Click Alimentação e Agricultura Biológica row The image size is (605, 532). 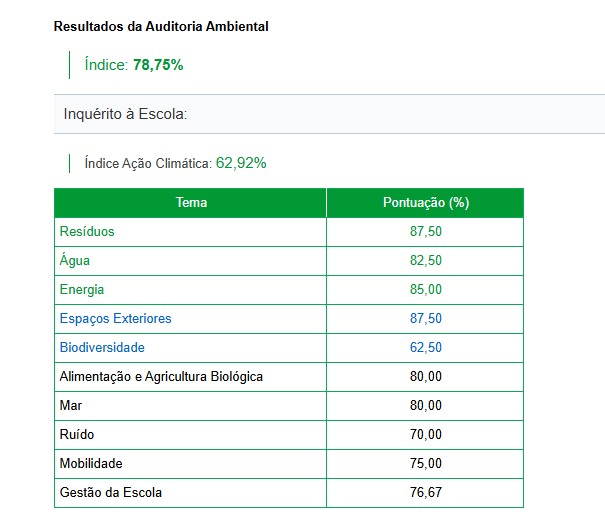(x=161, y=376)
